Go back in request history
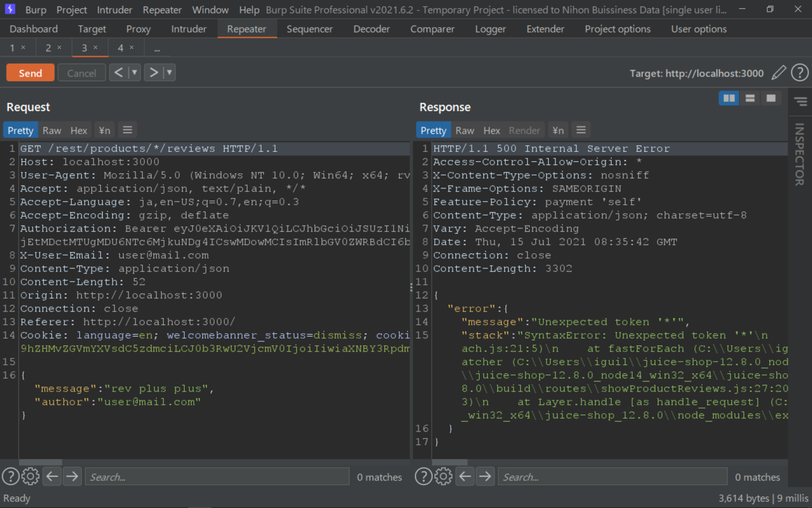 coord(118,72)
